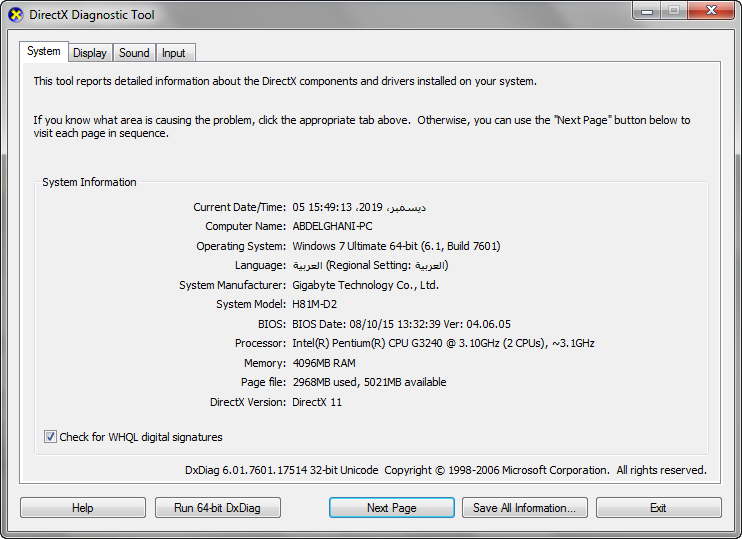Click the Operating System label
The image size is (742, 539).
[241, 246]
